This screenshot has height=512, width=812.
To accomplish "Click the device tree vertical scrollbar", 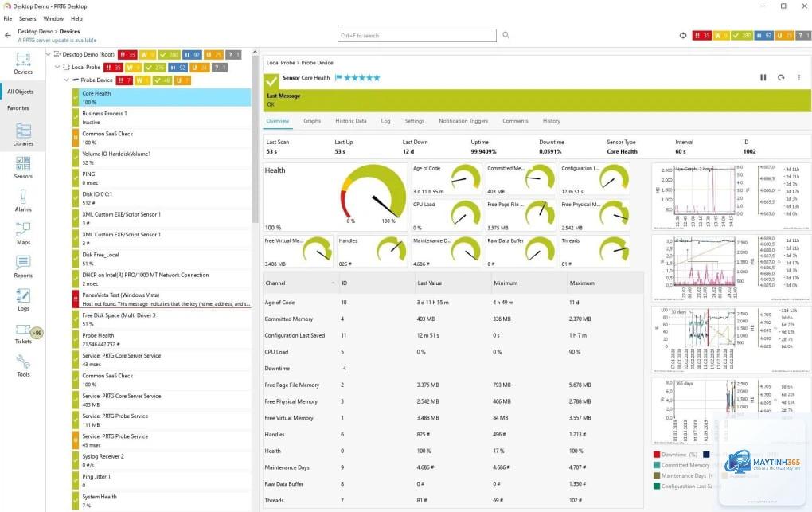I will coord(254,140).
